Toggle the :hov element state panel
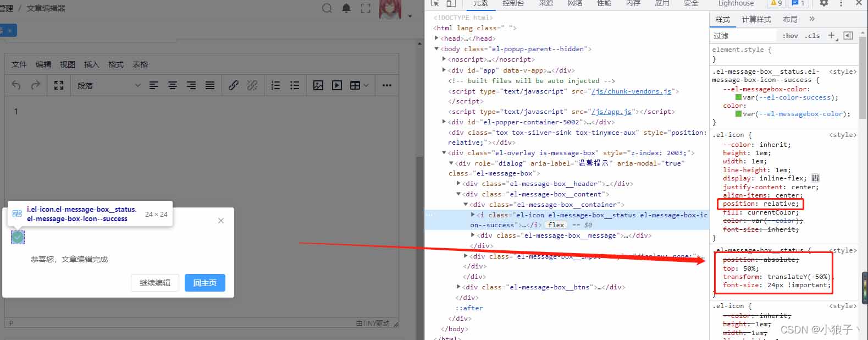 point(790,36)
